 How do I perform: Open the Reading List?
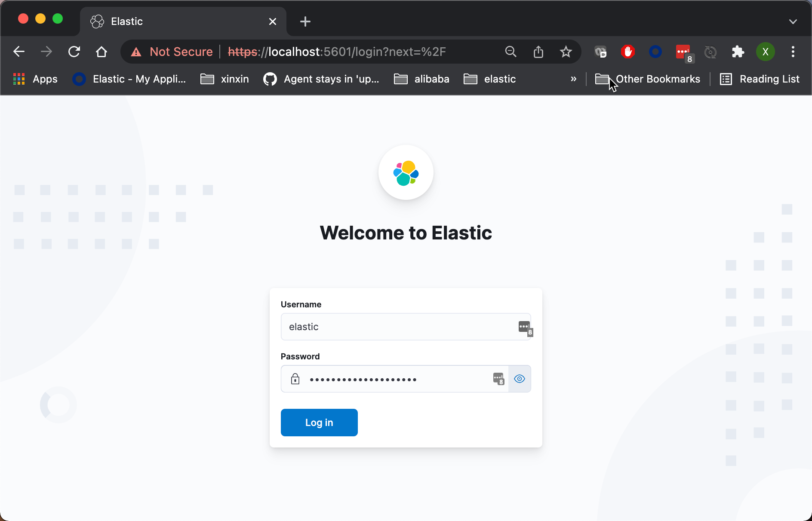tap(760, 79)
